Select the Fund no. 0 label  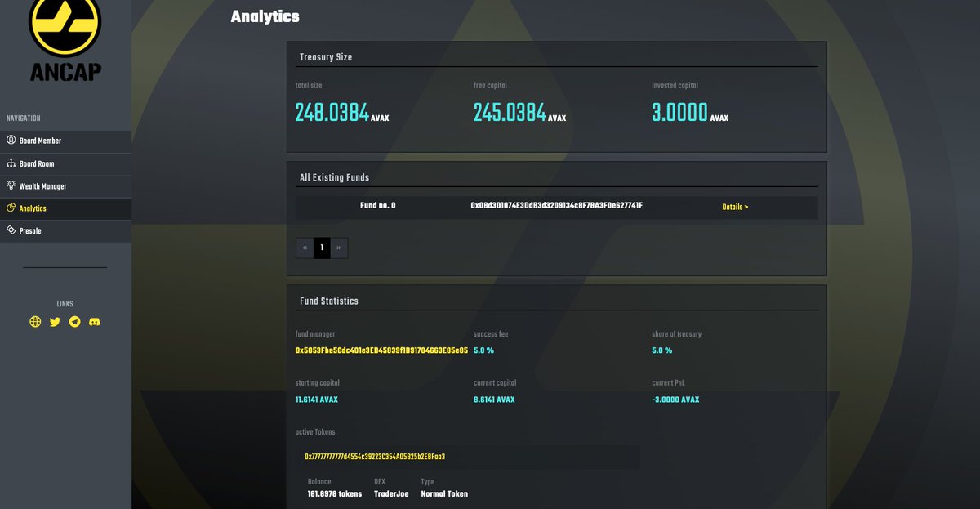(x=377, y=206)
